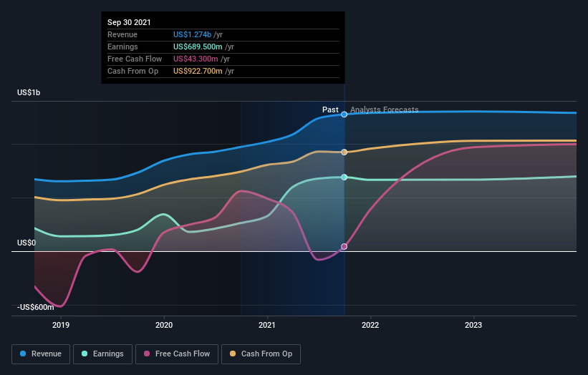Click the US$689.500m earnings value

pos(198,47)
